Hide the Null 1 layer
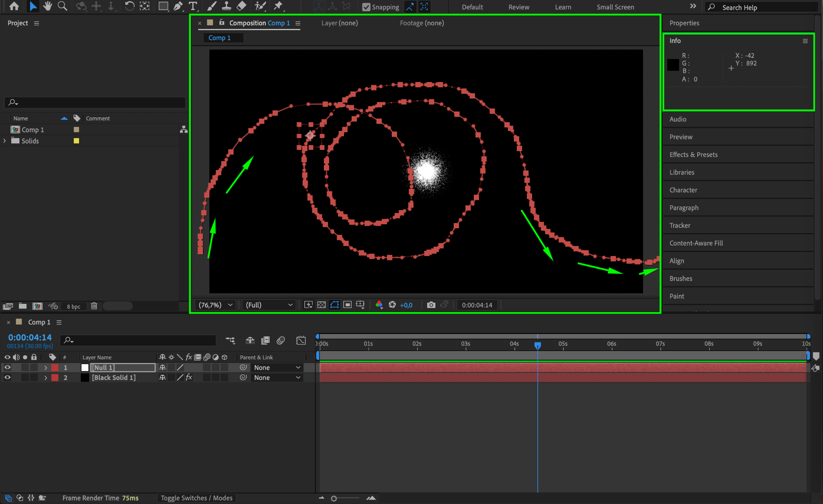Viewport: 823px width, 504px height. pos(7,367)
